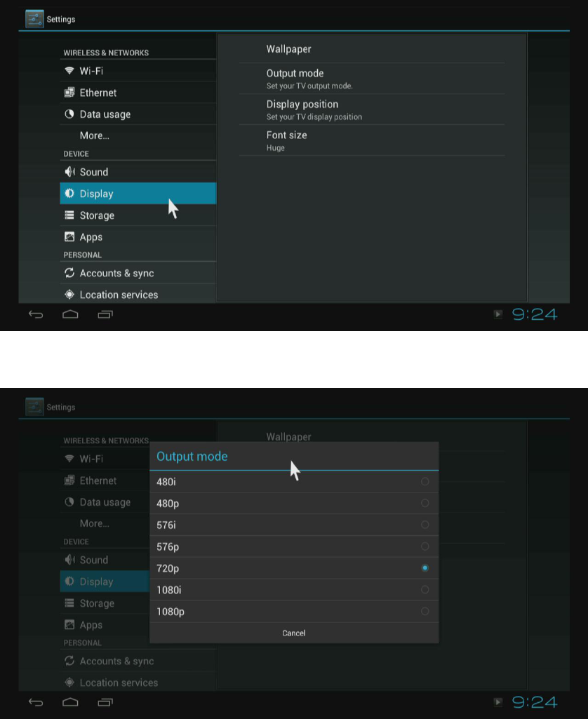Viewport: 588px width, 719px height.
Task: Select the 720p output mode radio button
Action: click(x=425, y=568)
